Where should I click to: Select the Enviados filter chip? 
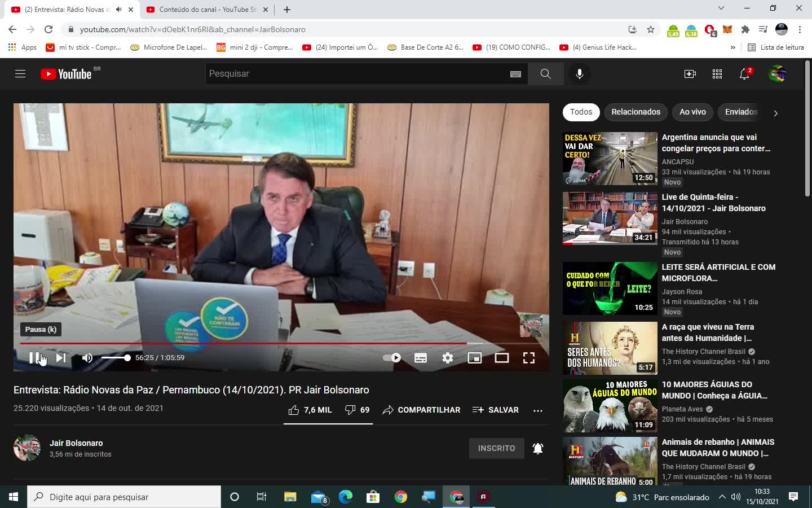[x=740, y=112]
